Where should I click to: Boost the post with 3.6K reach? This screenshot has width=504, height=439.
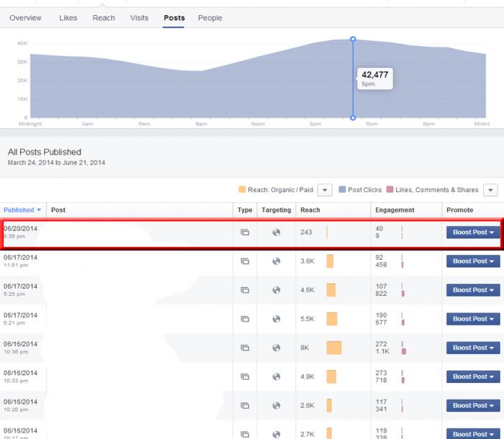[x=473, y=261]
